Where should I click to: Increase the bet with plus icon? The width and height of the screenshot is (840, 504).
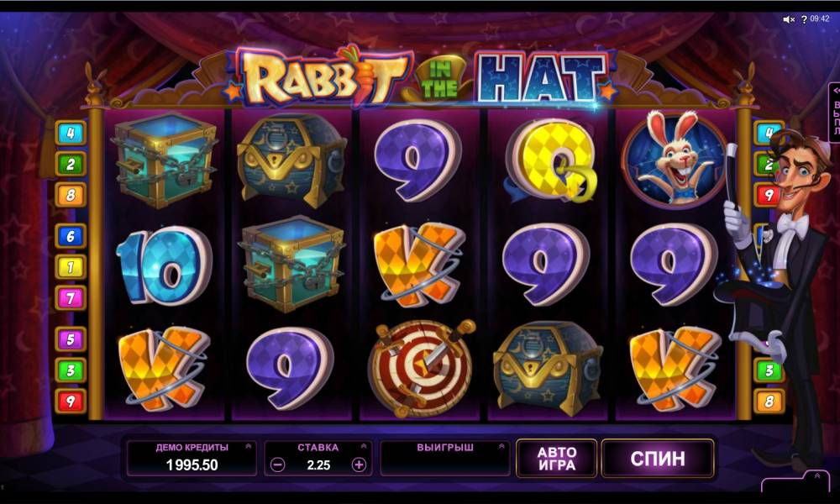click(x=359, y=465)
